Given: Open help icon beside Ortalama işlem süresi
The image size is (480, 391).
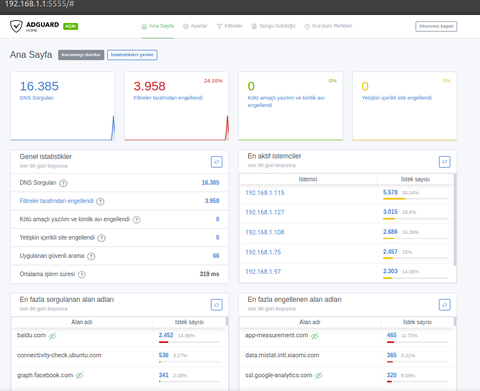Looking at the screenshot, I should click(x=82, y=274).
